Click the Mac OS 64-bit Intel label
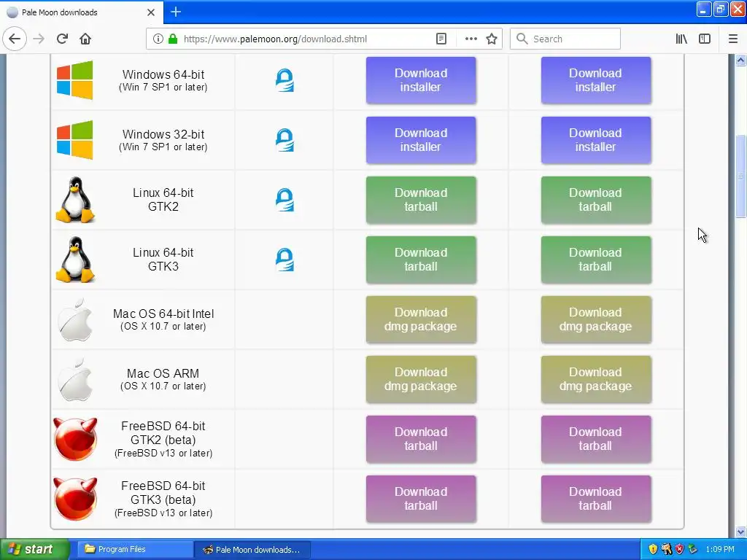 pyautogui.click(x=163, y=314)
